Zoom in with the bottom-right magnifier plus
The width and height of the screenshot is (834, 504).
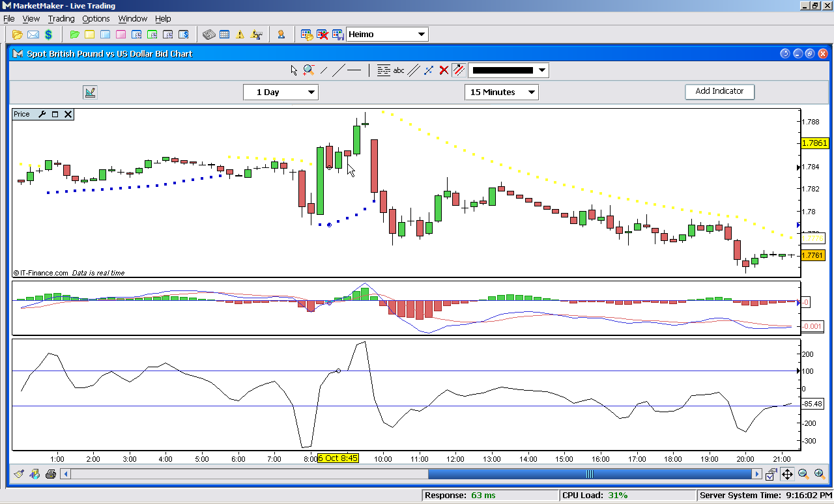pos(820,474)
